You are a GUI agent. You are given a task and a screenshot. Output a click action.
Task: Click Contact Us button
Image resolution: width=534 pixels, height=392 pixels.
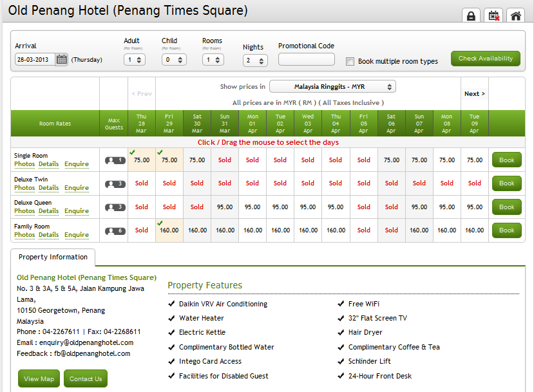(x=86, y=378)
